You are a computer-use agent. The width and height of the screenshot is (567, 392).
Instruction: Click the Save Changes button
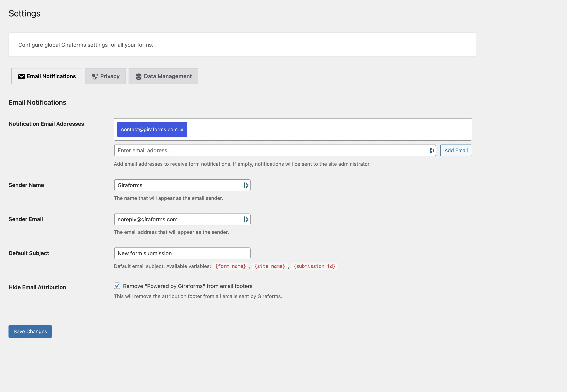point(30,331)
